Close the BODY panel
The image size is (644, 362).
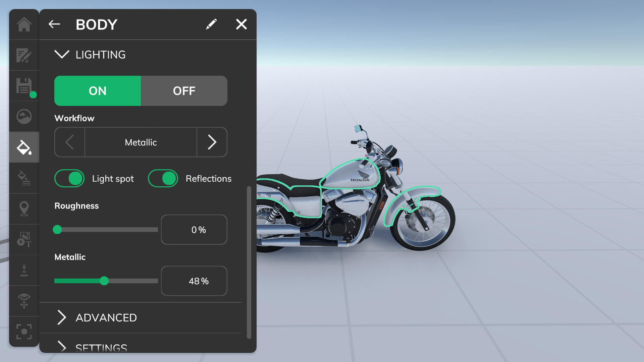[x=241, y=24]
